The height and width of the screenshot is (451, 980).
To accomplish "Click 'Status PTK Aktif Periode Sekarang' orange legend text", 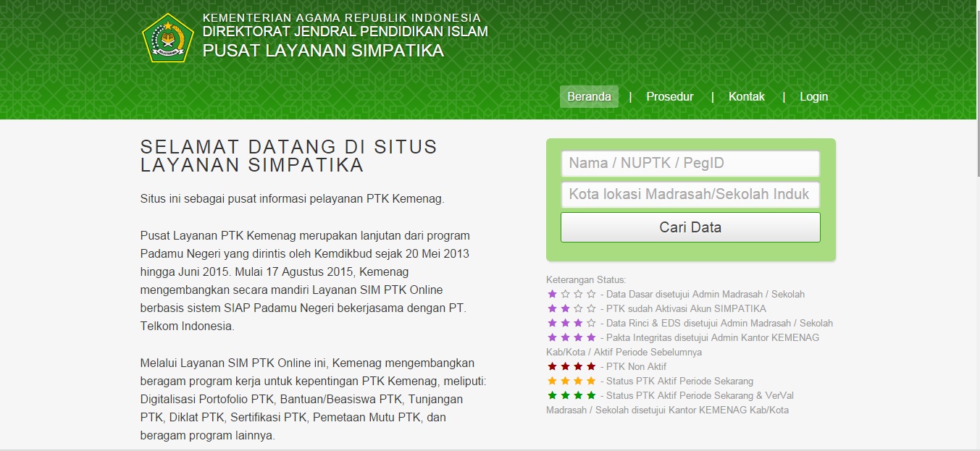I will tap(679, 381).
